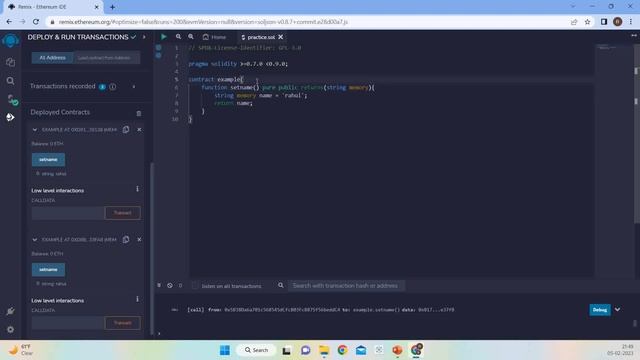Zoom out editor font icon

click(x=178, y=37)
